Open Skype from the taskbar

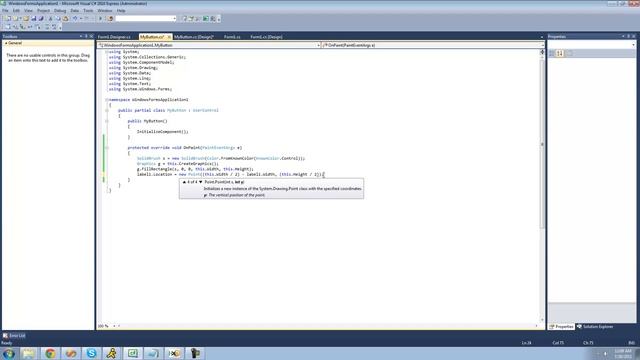point(91,353)
